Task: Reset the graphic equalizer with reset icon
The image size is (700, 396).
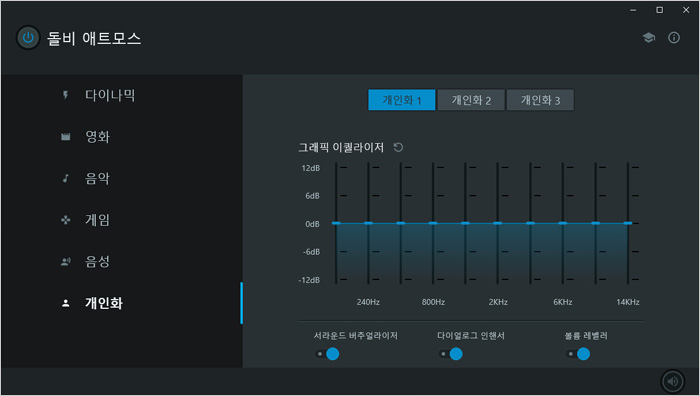Action: click(x=398, y=147)
